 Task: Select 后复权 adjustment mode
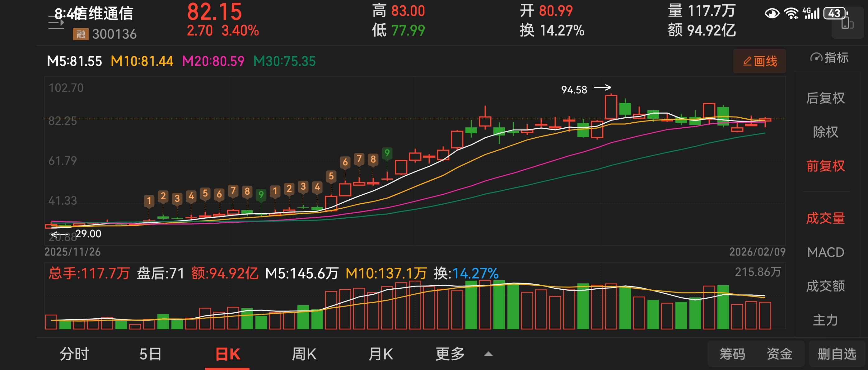[x=825, y=98]
